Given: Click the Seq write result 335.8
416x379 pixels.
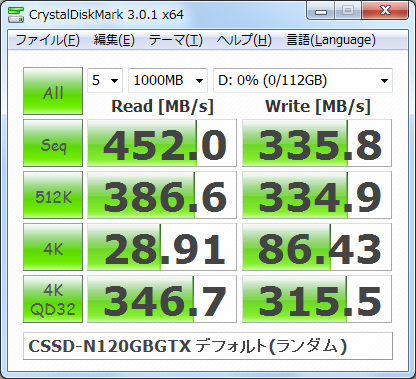Looking at the screenshot, I should pos(317,143).
